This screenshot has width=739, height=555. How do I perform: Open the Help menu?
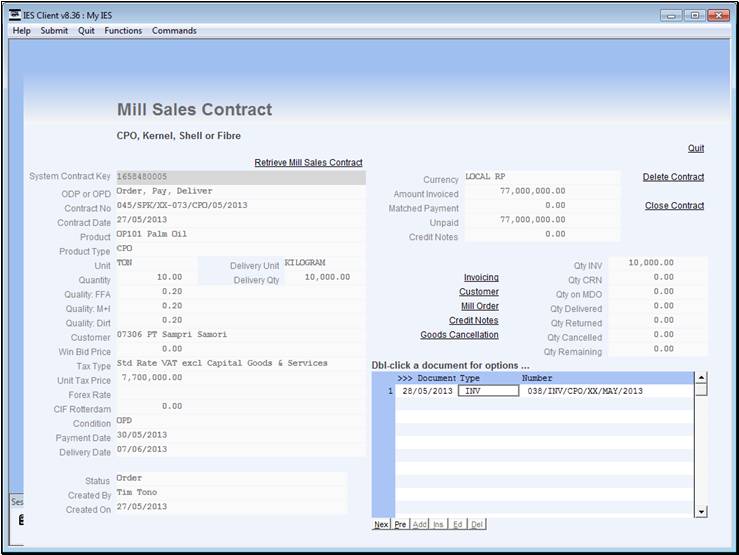click(x=21, y=31)
